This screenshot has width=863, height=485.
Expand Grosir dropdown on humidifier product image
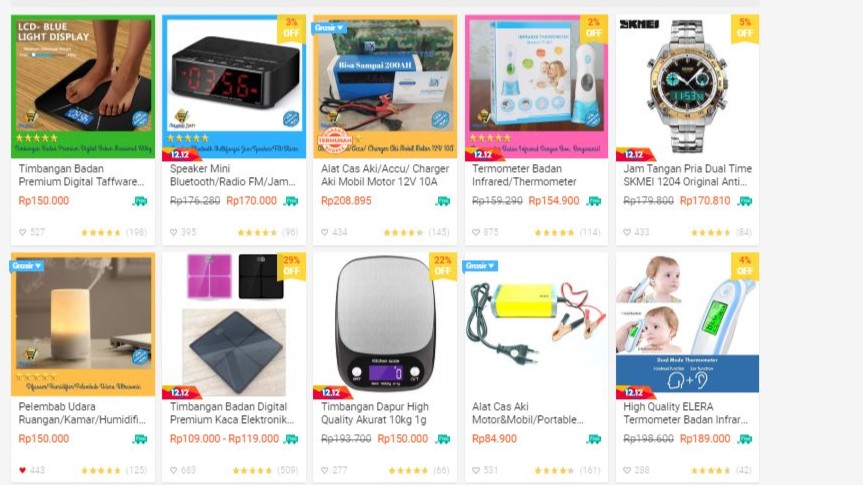tap(26, 265)
